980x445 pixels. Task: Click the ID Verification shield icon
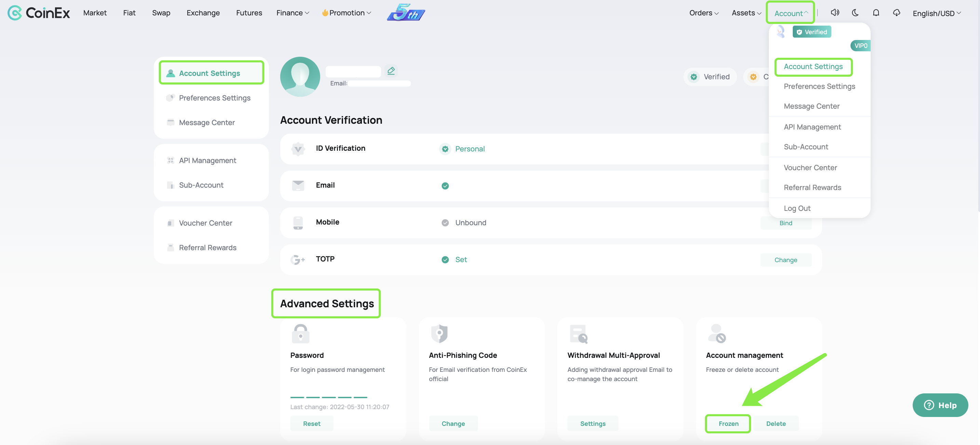298,149
